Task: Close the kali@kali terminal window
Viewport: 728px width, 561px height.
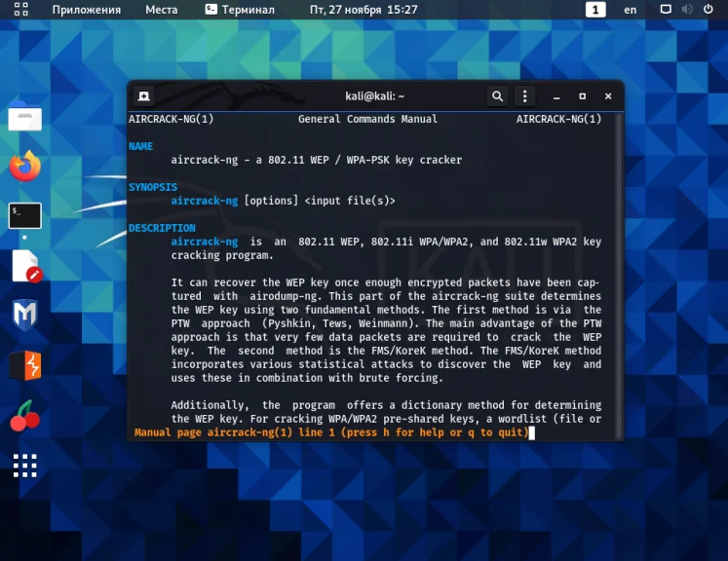Action: (608, 96)
